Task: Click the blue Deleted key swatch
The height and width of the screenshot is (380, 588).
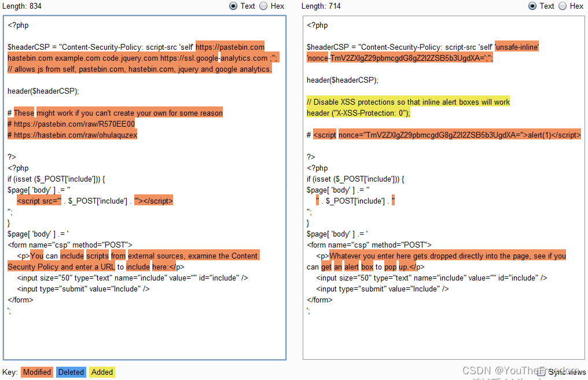Action: point(71,372)
